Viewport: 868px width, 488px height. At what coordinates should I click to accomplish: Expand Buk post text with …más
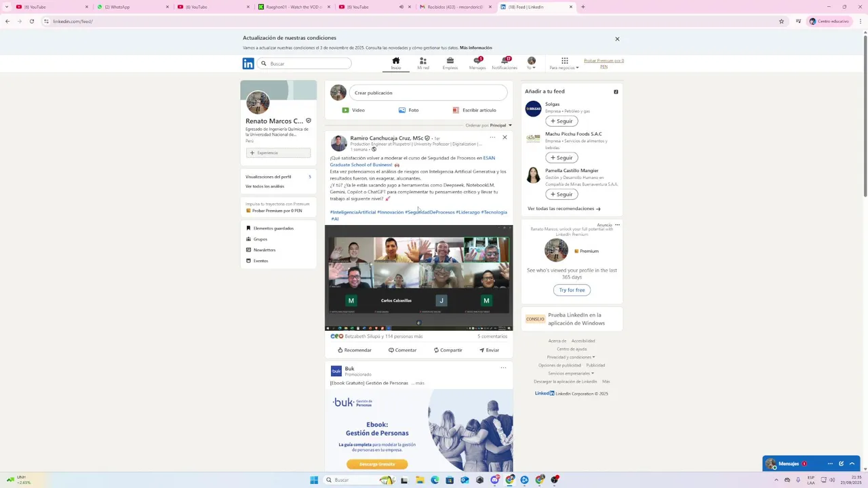point(418,383)
